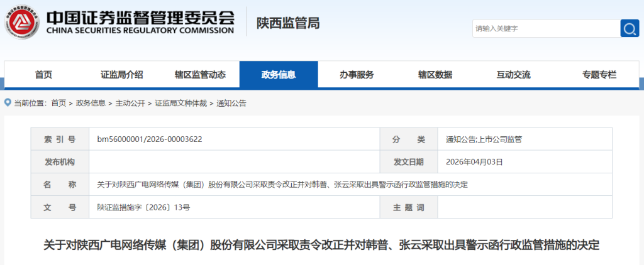644x265 pixels.
Task: Switch to the 辖区数据 tab
Action: pyautogui.click(x=435, y=75)
